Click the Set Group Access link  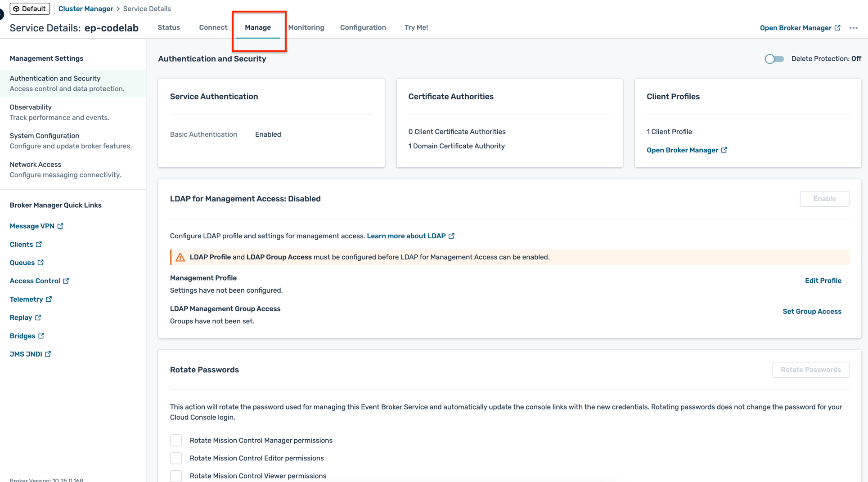(x=811, y=312)
